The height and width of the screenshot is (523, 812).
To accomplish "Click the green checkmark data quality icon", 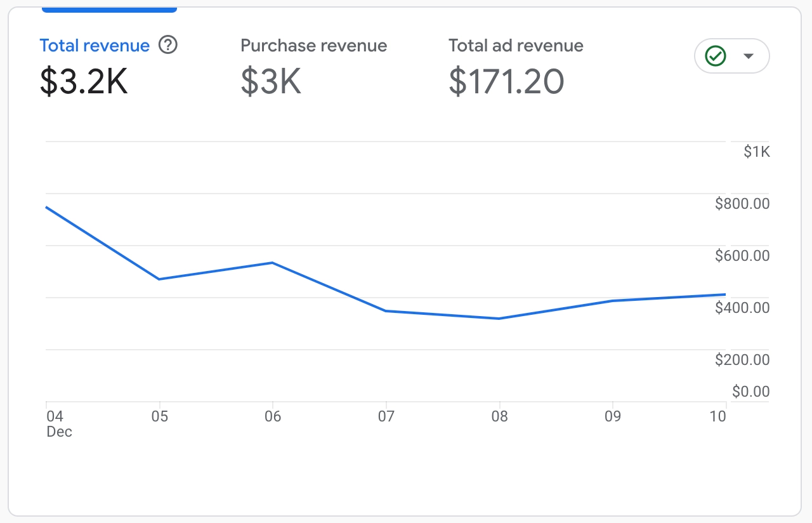I will tap(716, 56).
